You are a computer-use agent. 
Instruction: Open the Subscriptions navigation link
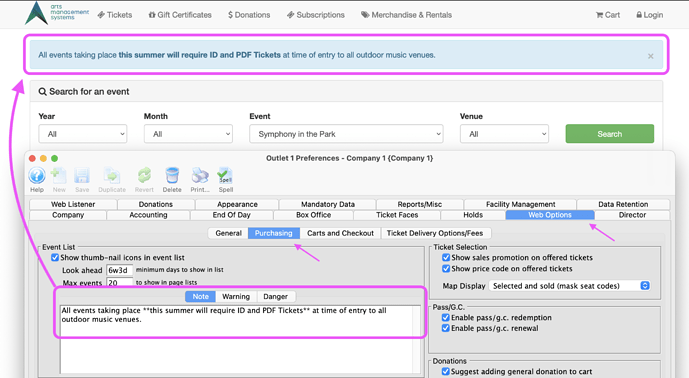315,15
